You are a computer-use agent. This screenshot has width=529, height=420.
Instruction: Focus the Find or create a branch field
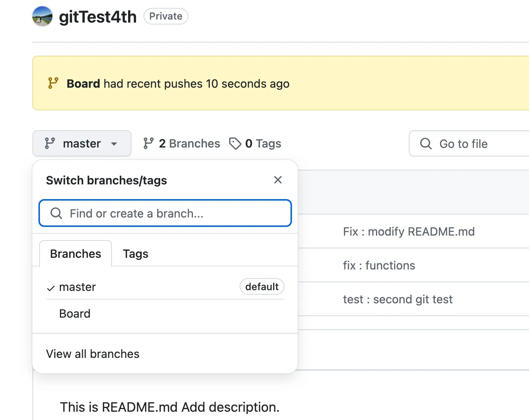tap(173, 213)
